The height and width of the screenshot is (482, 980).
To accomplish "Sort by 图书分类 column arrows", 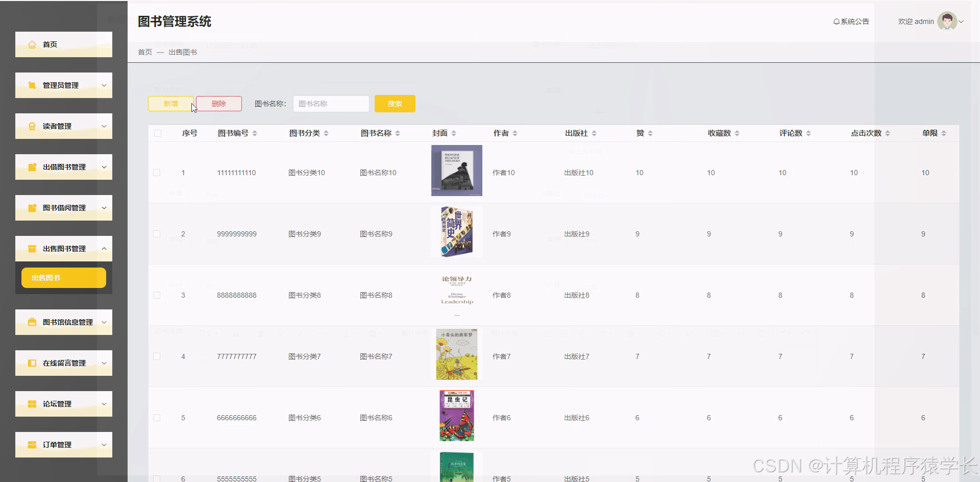I will pos(326,133).
